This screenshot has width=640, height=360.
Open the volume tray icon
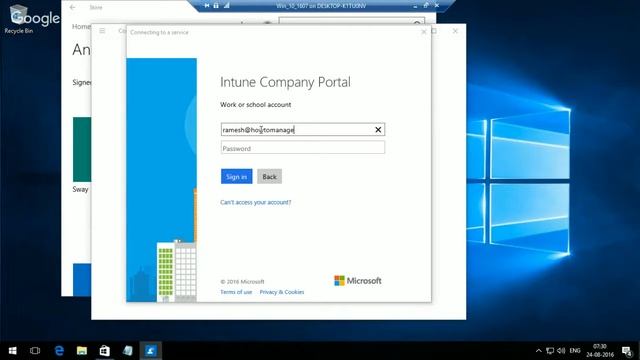coord(561,351)
